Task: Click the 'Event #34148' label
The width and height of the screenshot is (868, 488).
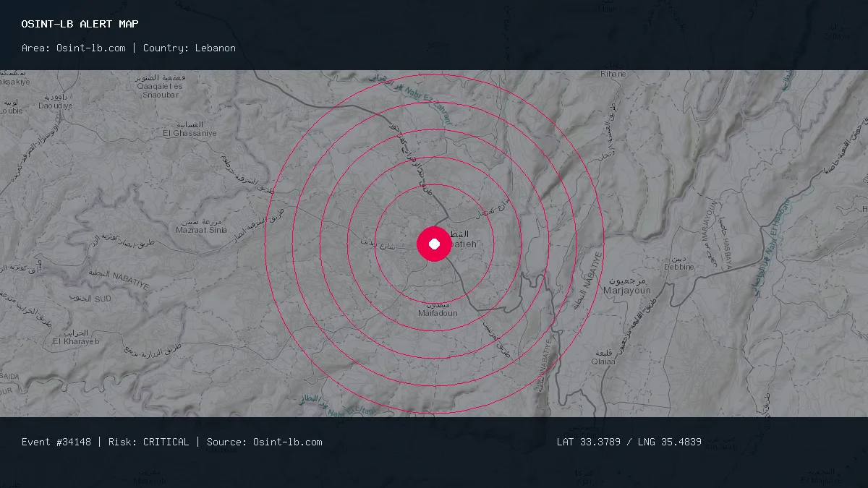Action: (56, 442)
